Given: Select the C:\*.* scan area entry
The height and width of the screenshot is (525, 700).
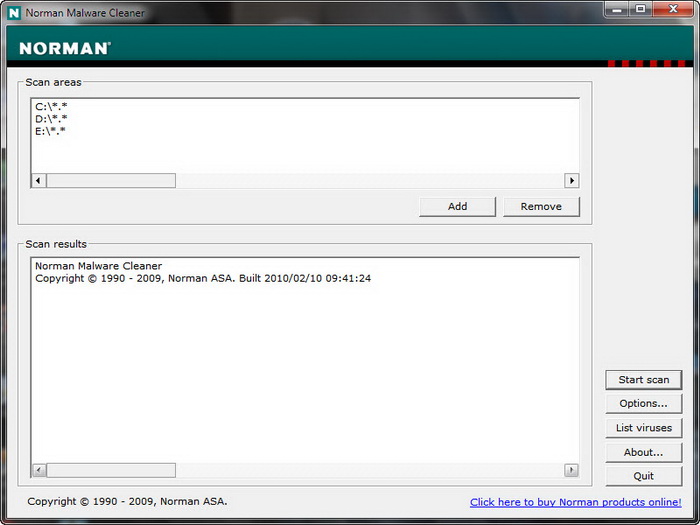Looking at the screenshot, I should tap(51, 107).
